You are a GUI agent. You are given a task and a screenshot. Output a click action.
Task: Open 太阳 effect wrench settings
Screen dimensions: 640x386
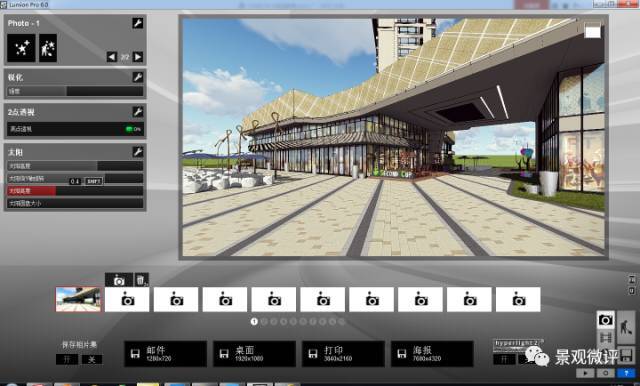(x=138, y=152)
